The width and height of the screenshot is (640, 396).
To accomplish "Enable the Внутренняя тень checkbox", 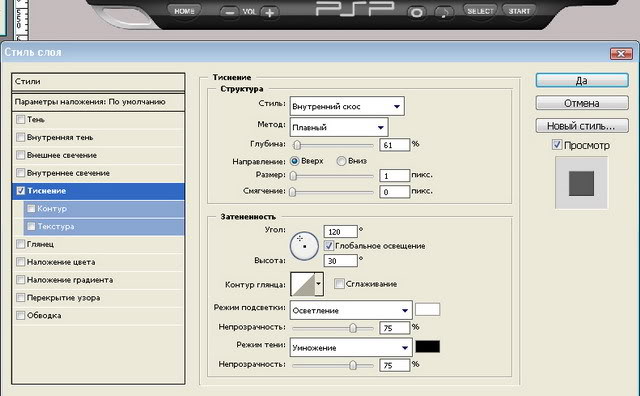I will pyautogui.click(x=20, y=137).
